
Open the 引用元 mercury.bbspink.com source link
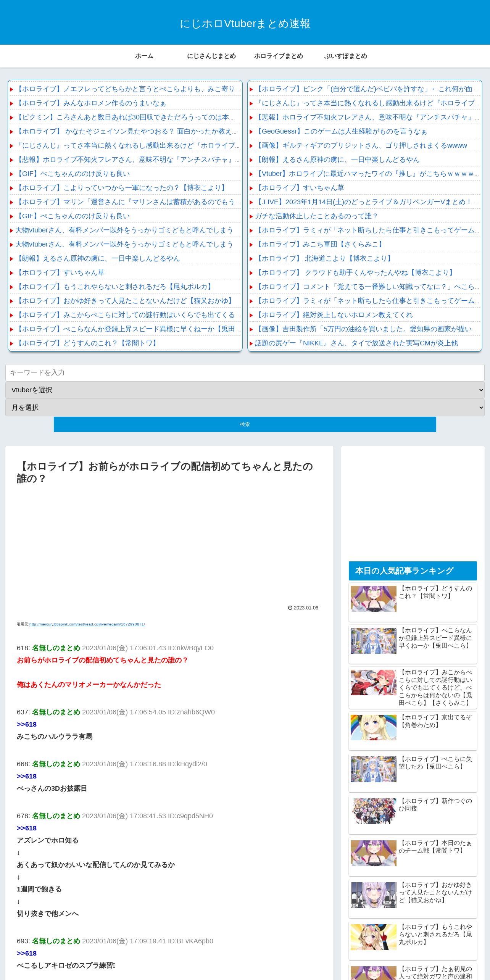click(87, 624)
